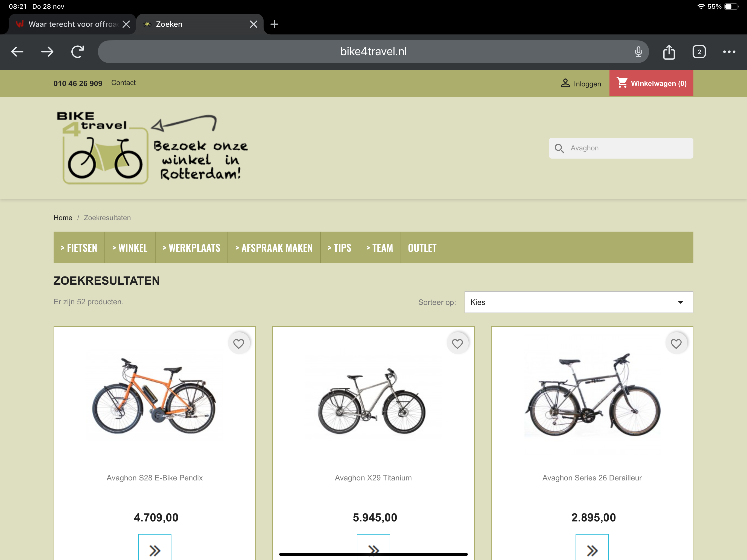The height and width of the screenshot is (560, 747).
Task: Favorite the Avaghon S28 E-Bike Pendix
Action: pos(238,343)
